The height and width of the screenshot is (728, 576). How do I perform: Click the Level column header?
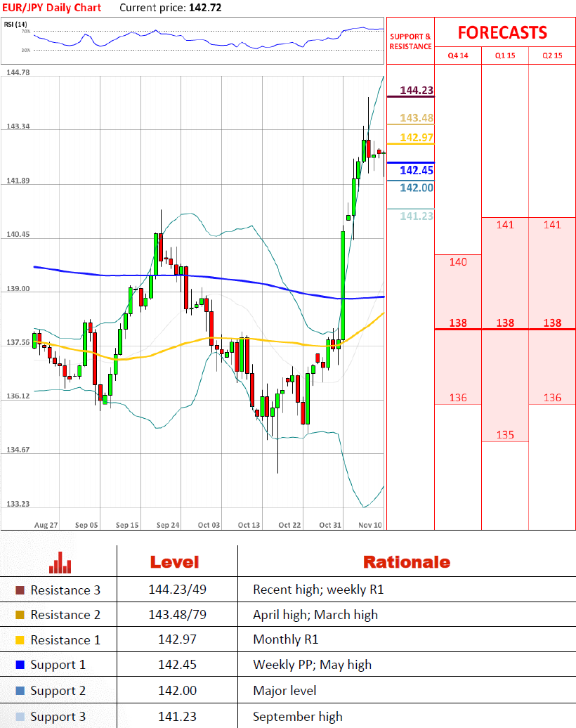point(174,562)
